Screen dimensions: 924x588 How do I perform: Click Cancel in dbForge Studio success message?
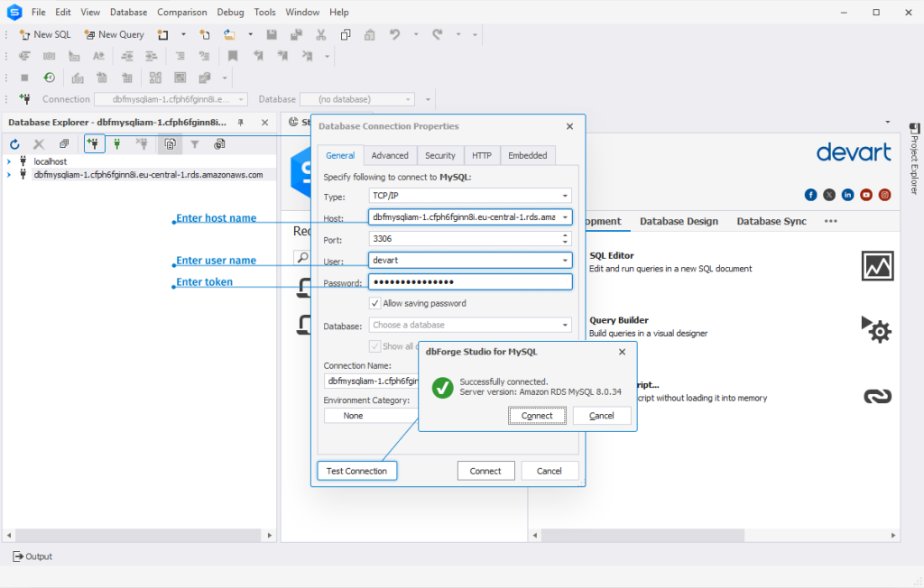point(602,416)
